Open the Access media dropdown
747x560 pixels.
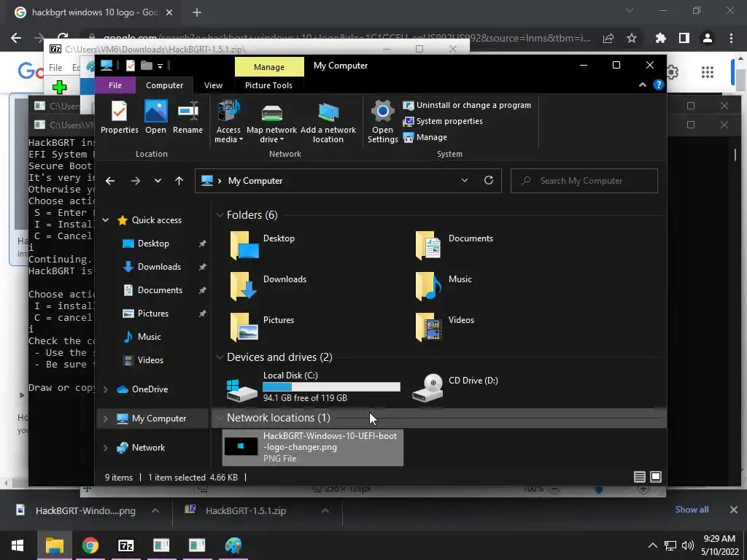pos(228,122)
